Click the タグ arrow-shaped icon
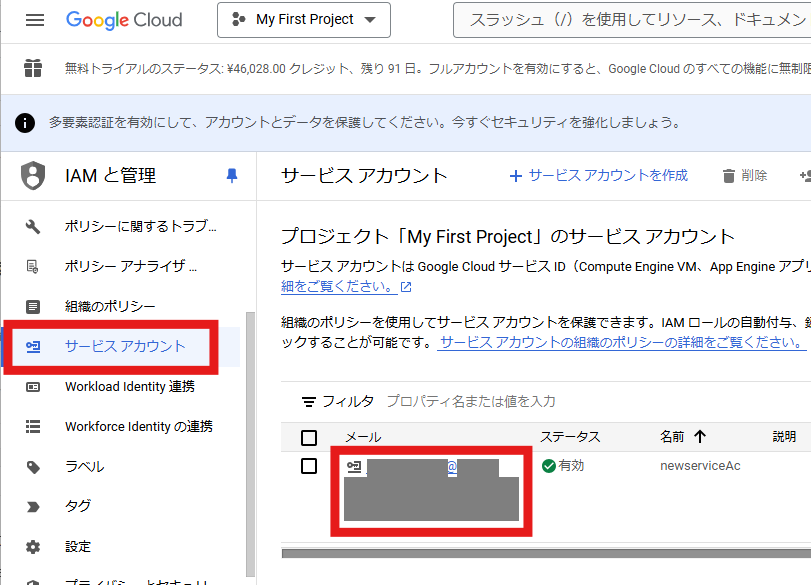811x585 pixels. (33, 507)
